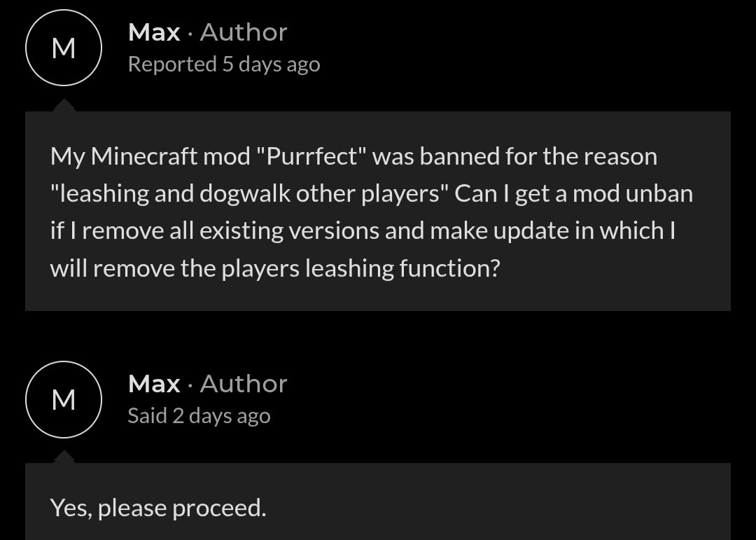Click the quoted "leashing and dogwalk" ban reason
The height and width of the screenshot is (540, 756).
175,193
